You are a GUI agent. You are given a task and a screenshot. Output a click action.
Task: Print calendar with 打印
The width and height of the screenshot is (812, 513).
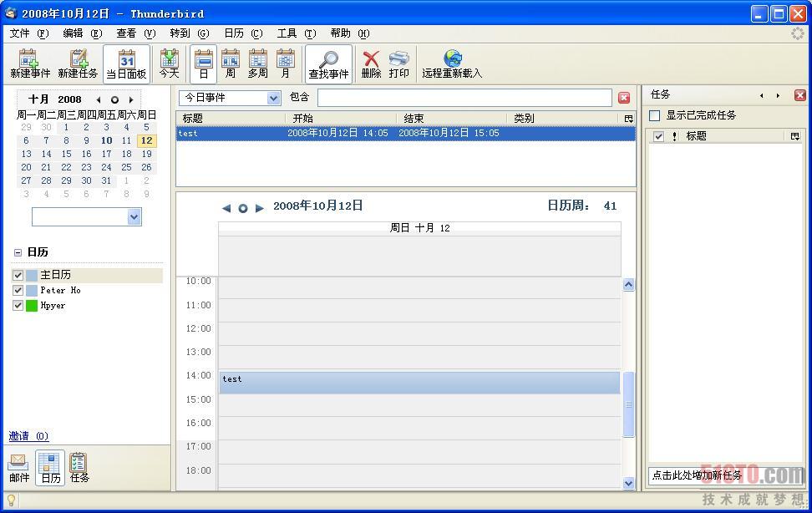click(398, 63)
